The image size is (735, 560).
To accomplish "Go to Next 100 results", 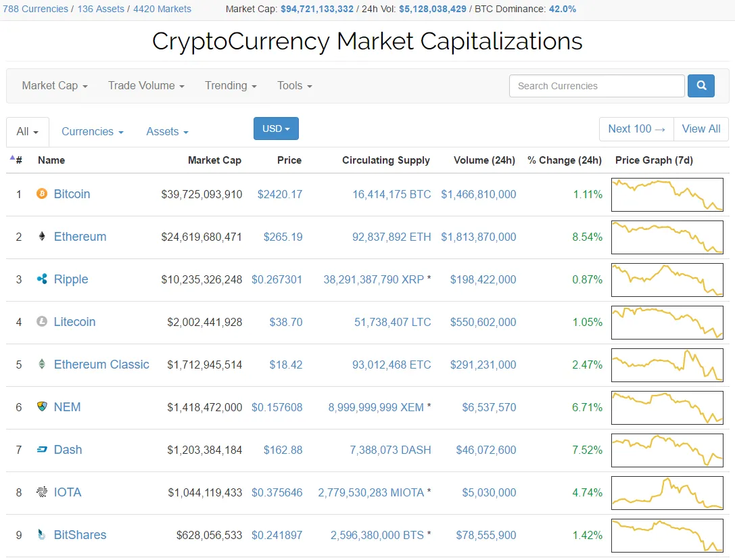I will [636, 129].
